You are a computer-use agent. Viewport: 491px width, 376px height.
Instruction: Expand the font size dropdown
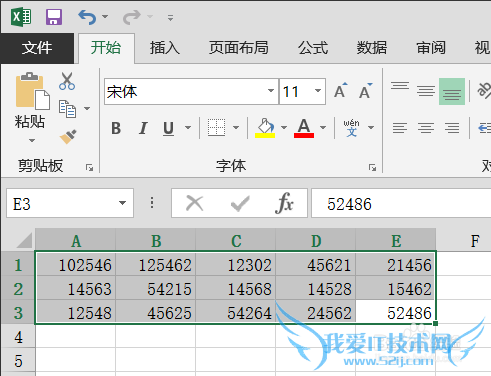point(318,91)
